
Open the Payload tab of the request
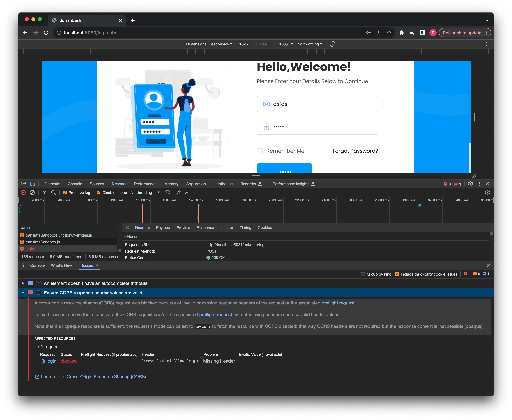(x=163, y=228)
